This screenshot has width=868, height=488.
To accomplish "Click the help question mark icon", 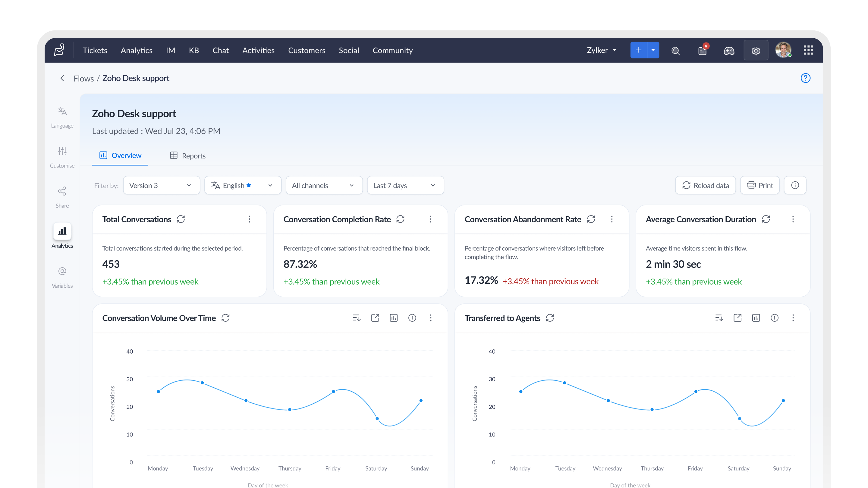I will point(805,78).
